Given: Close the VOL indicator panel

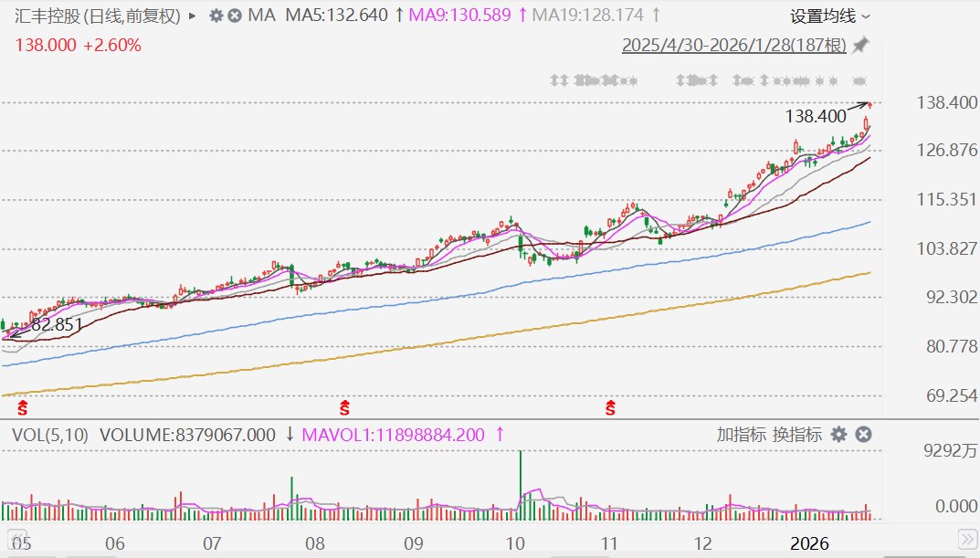Looking at the screenshot, I should 863,435.
